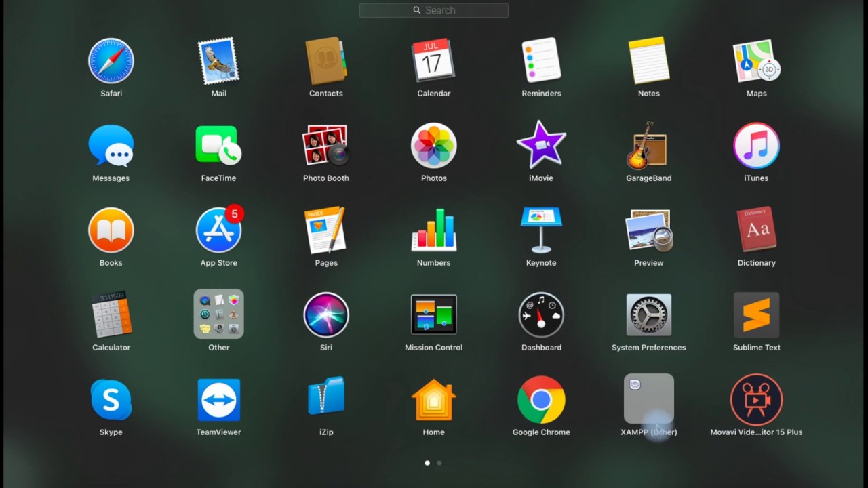Launch FaceTime
This screenshot has width=868, height=488.
coord(218,146)
